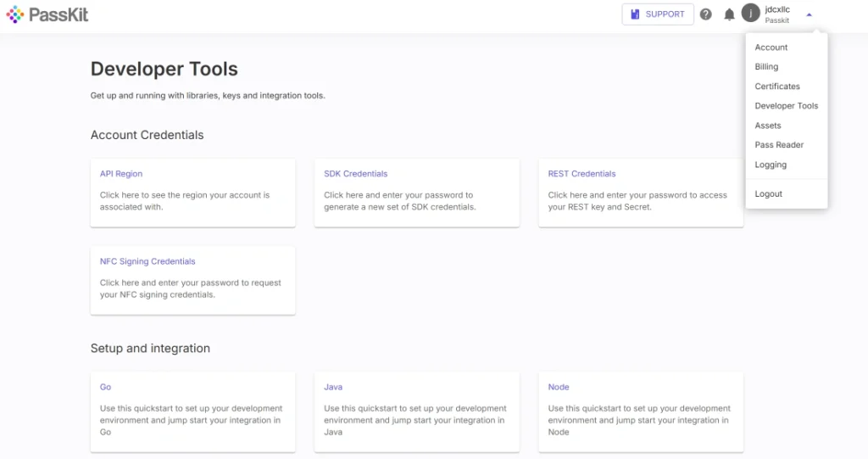This screenshot has width=868, height=459.
Task: Choose Developer Tools menu entry
Action: point(787,105)
